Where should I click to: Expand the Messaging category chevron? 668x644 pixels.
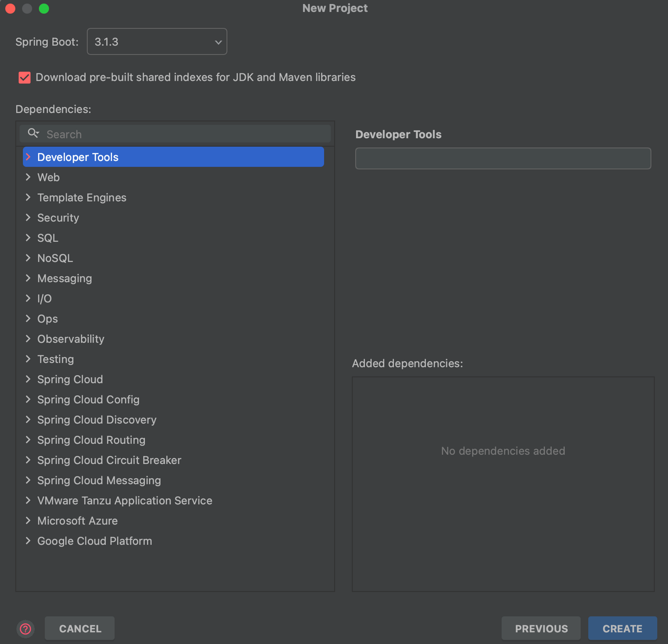tap(28, 278)
